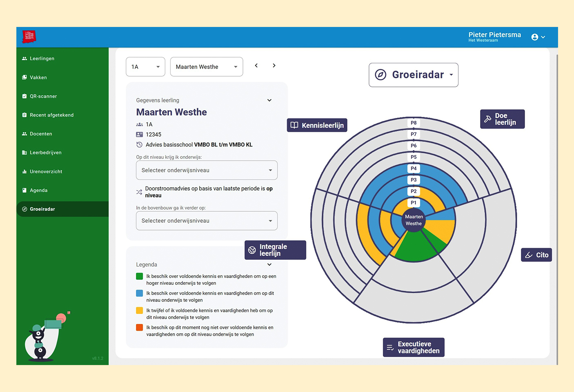Click the Cito label button
This screenshot has width=574, height=392.
coord(536,255)
